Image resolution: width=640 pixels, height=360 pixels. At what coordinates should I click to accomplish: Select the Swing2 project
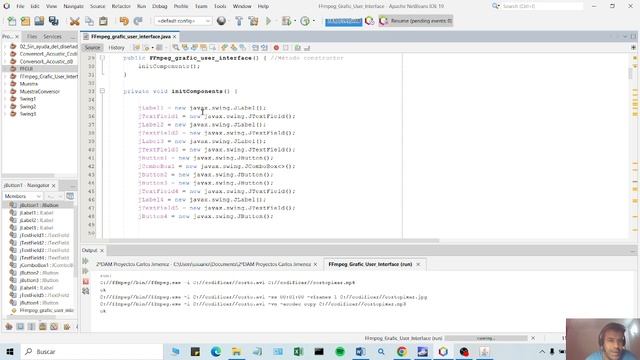point(28,107)
